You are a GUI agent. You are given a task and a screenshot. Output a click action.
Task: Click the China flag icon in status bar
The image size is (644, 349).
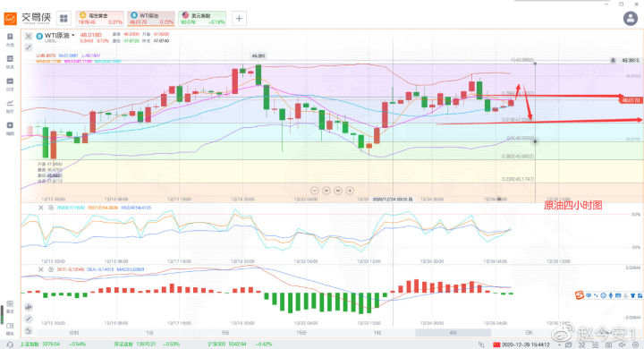click(496, 345)
